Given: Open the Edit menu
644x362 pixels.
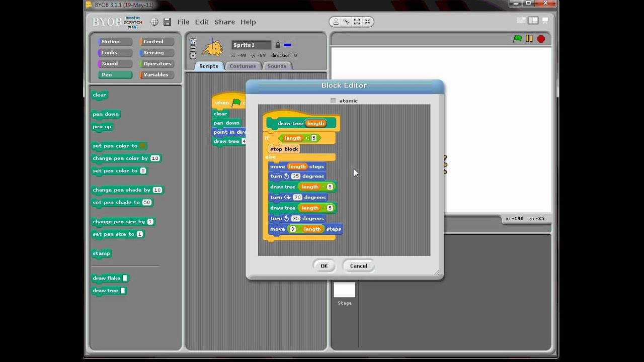Looking at the screenshot, I should pos(202,22).
